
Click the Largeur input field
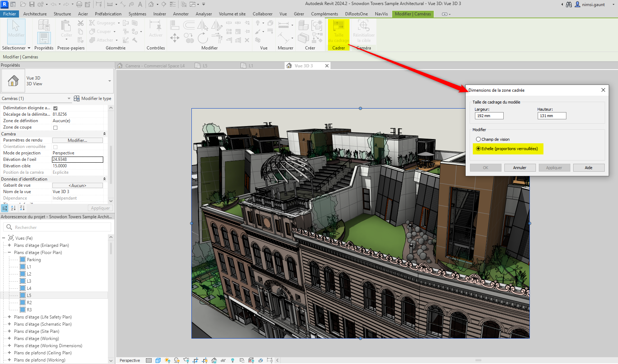tap(489, 116)
